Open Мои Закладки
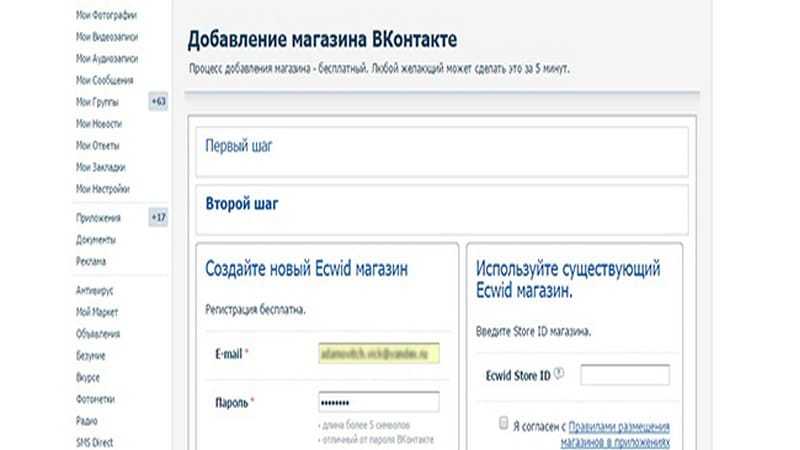Viewport: 800px width, 450px height. (100, 167)
